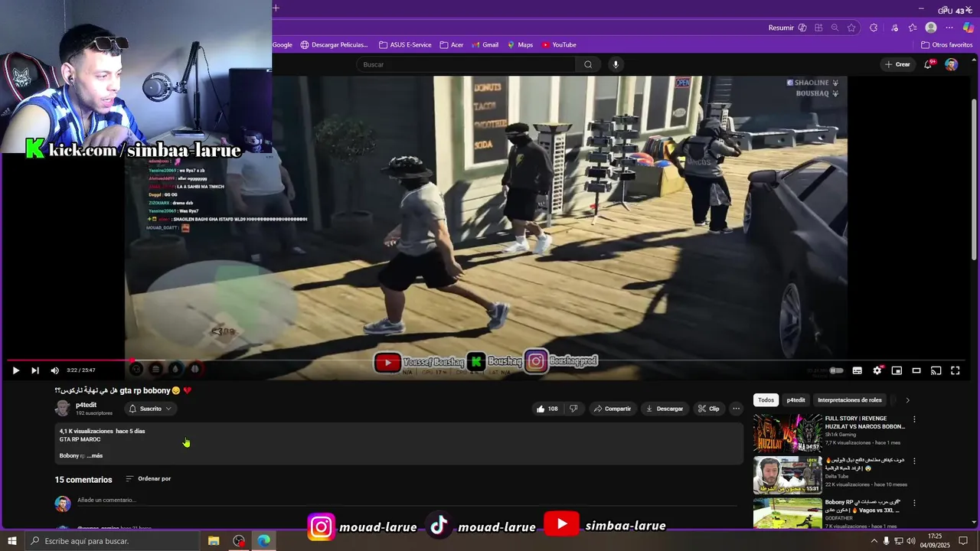Expand description with ...más
The width and height of the screenshot is (980, 551).
point(95,455)
